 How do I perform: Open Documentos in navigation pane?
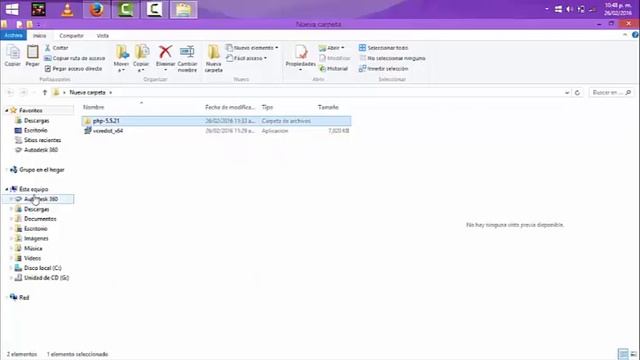40,219
